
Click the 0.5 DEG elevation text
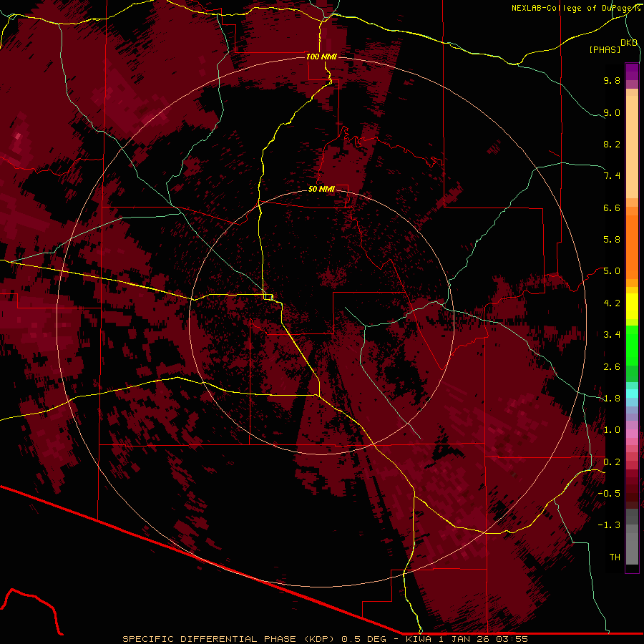click(363, 639)
